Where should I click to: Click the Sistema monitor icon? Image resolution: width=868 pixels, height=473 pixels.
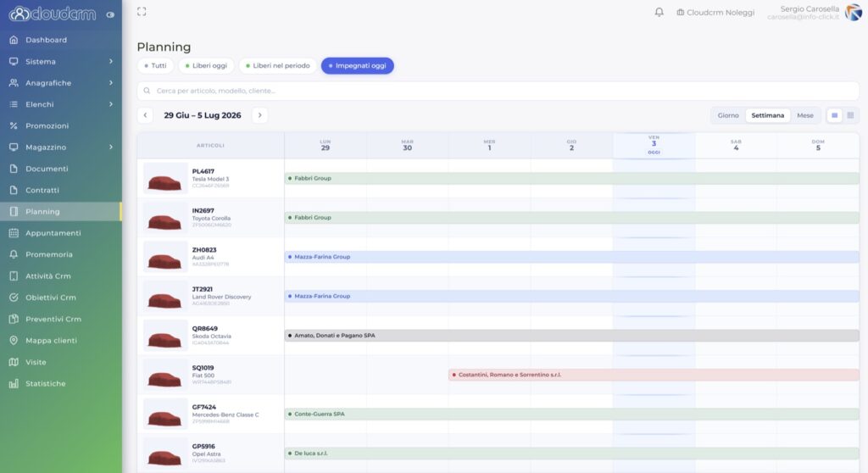(14, 62)
